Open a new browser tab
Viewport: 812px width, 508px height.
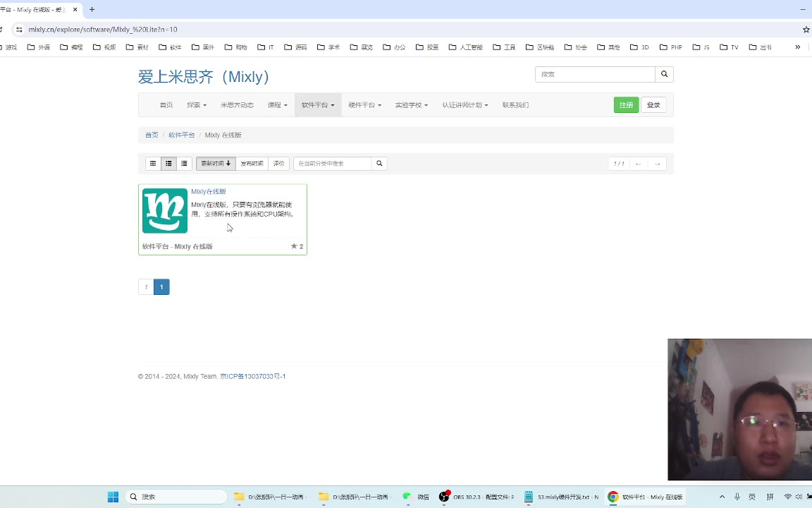pos(92,9)
